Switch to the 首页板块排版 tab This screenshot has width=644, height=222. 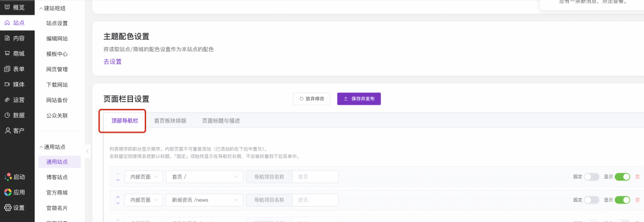(x=170, y=121)
